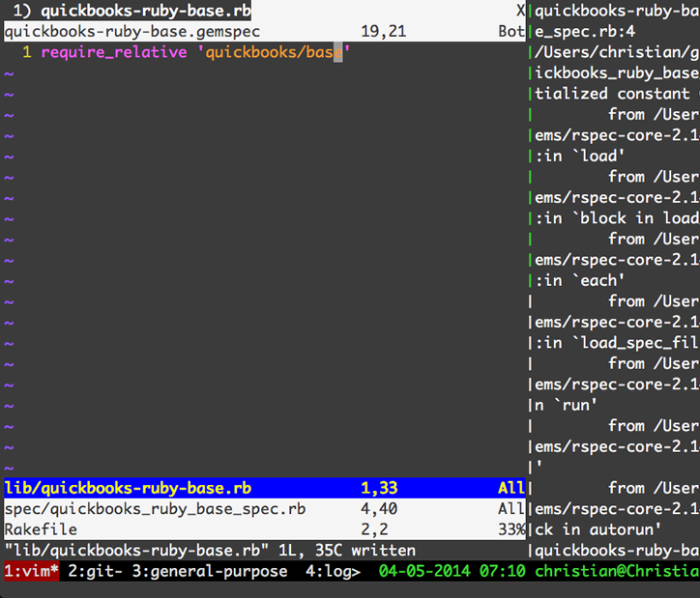The image size is (700, 598).
Task: Click ':in `load'' line in the stack trace
Action: coord(580,157)
